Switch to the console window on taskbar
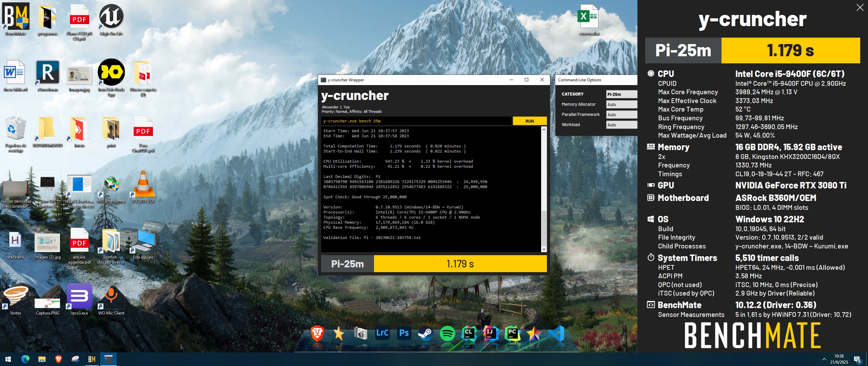The width and height of the screenshot is (868, 366). tap(108, 359)
